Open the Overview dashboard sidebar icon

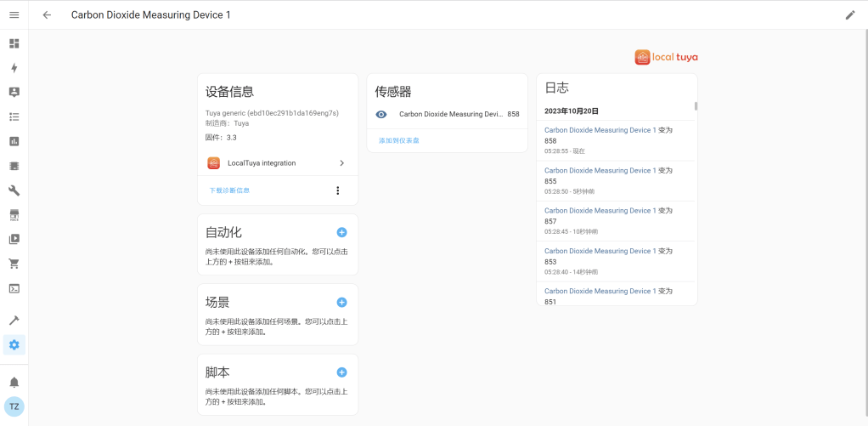click(x=14, y=43)
